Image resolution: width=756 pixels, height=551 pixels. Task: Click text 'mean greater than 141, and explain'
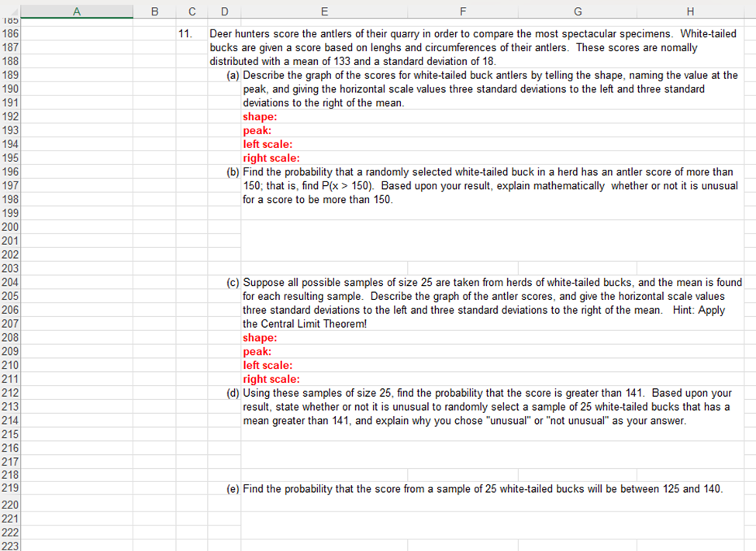(331, 421)
